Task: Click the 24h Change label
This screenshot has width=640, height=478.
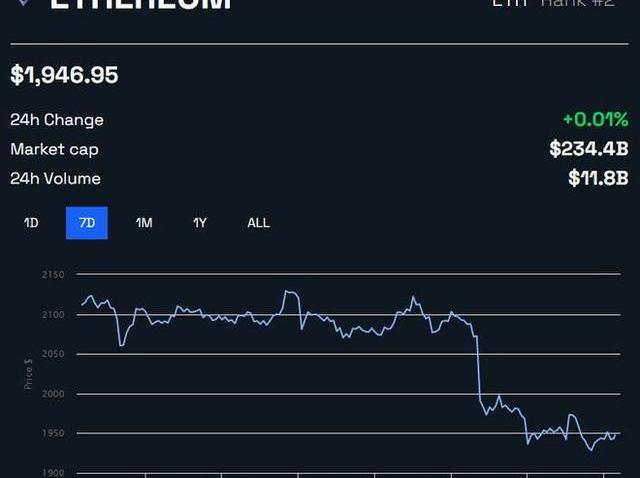Action: [57, 120]
